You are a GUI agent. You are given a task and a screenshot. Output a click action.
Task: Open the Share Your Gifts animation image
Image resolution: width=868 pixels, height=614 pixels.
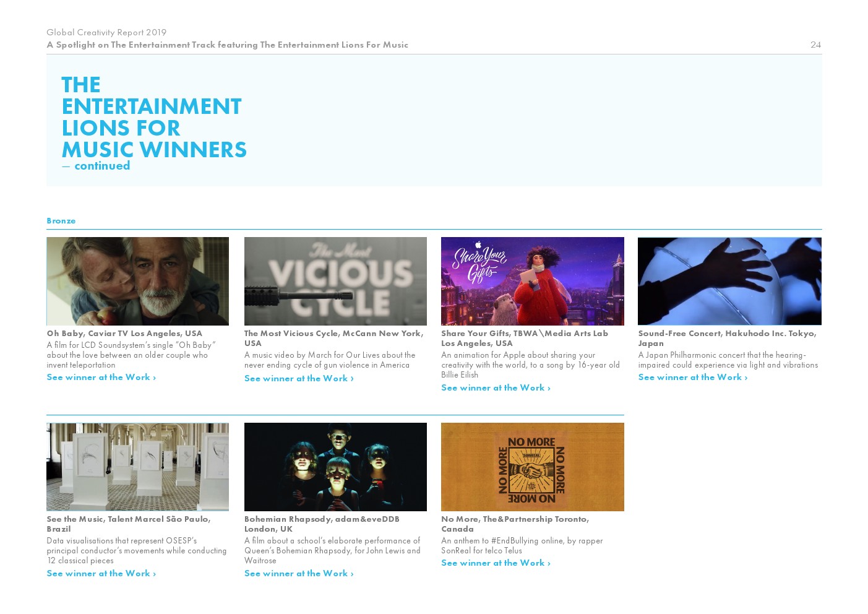point(532,281)
